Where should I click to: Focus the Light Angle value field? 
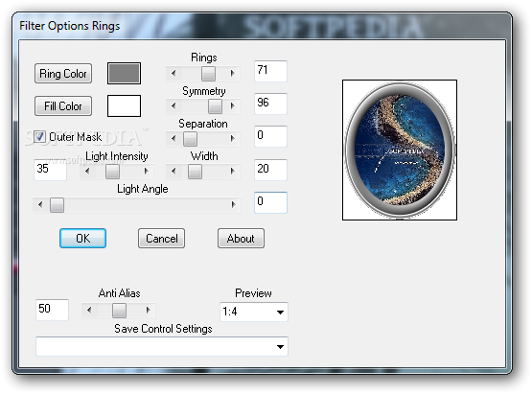click(270, 202)
